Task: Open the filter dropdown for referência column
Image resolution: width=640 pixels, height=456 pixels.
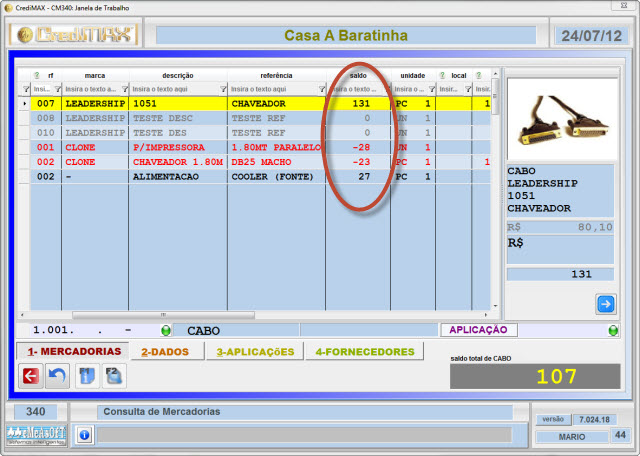Action: [319, 89]
